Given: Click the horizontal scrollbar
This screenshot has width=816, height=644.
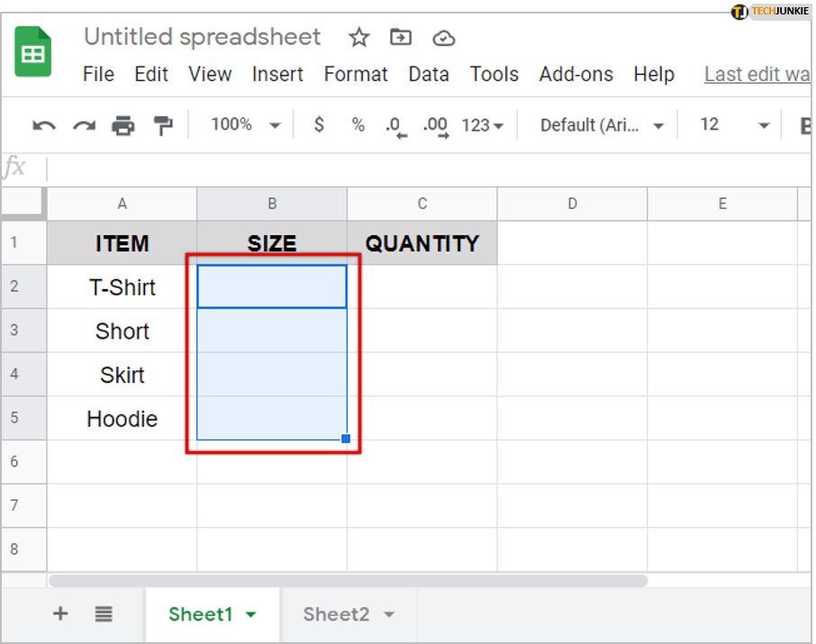Looking at the screenshot, I should (348, 581).
